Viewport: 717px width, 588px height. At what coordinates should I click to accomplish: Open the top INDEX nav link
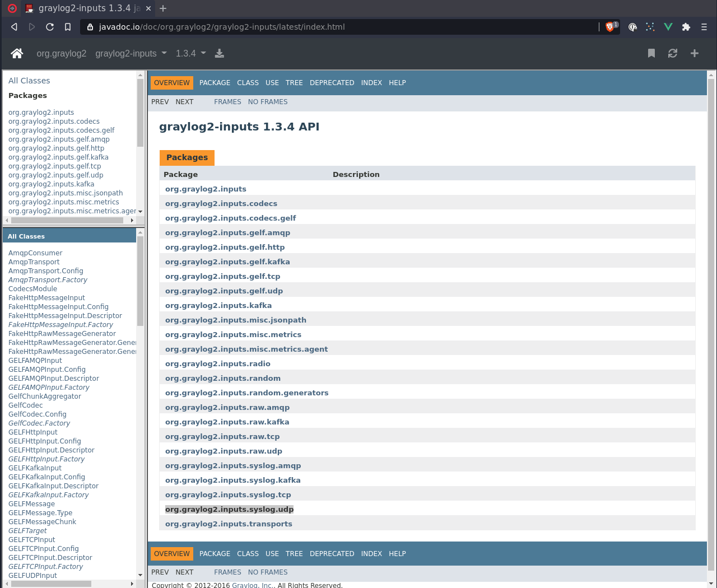pyautogui.click(x=371, y=83)
